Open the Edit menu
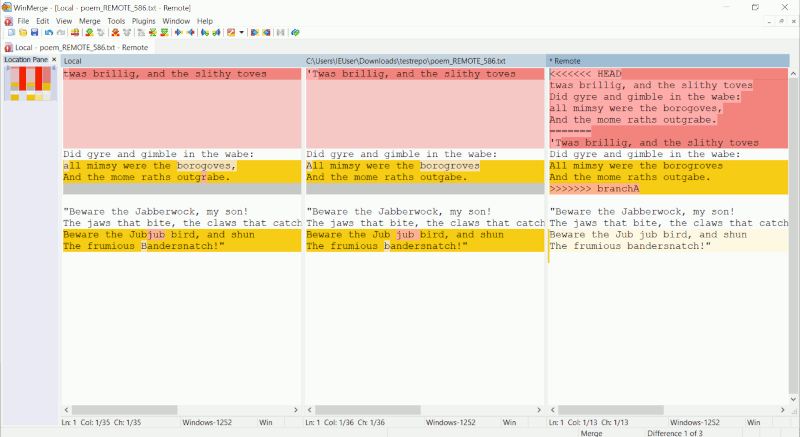This screenshot has height=437, width=800. pos(43,21)
